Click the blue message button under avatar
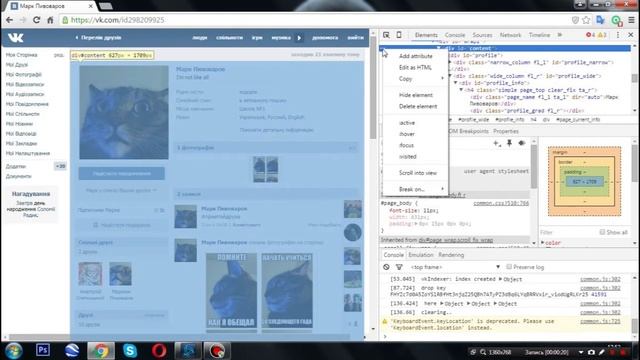Image resolution: width=640 pixels, height=360 pixels. click(x=122, y=173)
